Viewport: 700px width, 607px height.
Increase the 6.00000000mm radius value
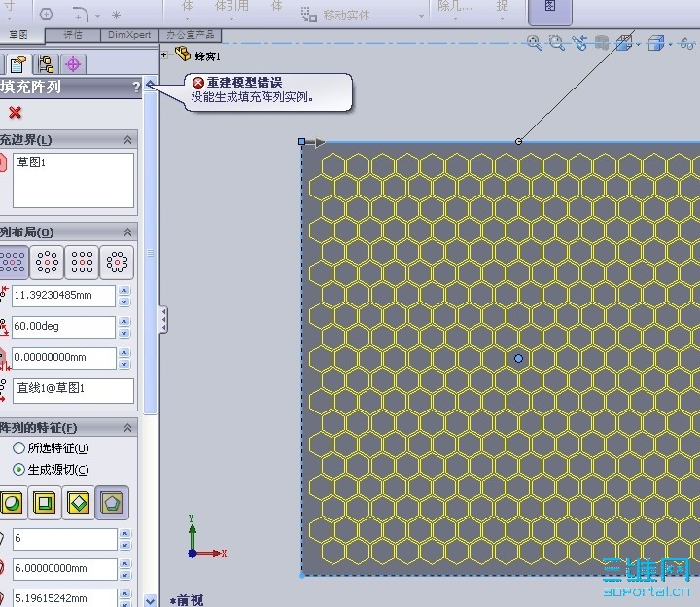[125, 563]
